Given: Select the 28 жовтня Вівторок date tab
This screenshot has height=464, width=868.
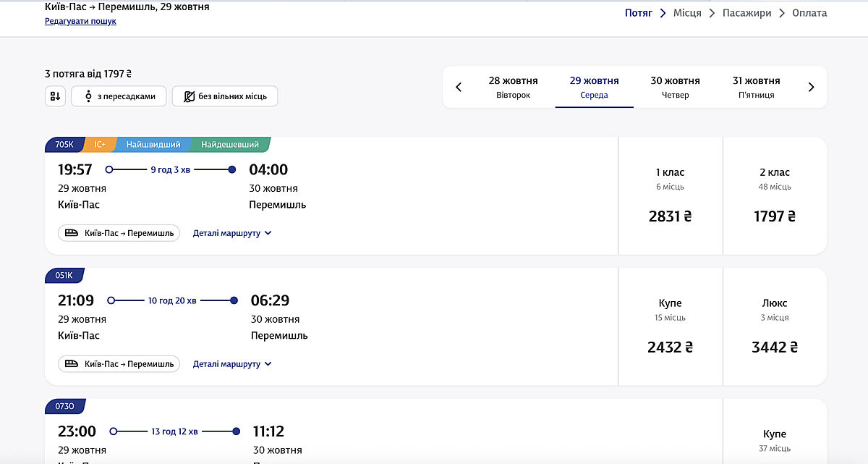Looking at the screenshot, I should pyautogui.click(x=513, y=87).
